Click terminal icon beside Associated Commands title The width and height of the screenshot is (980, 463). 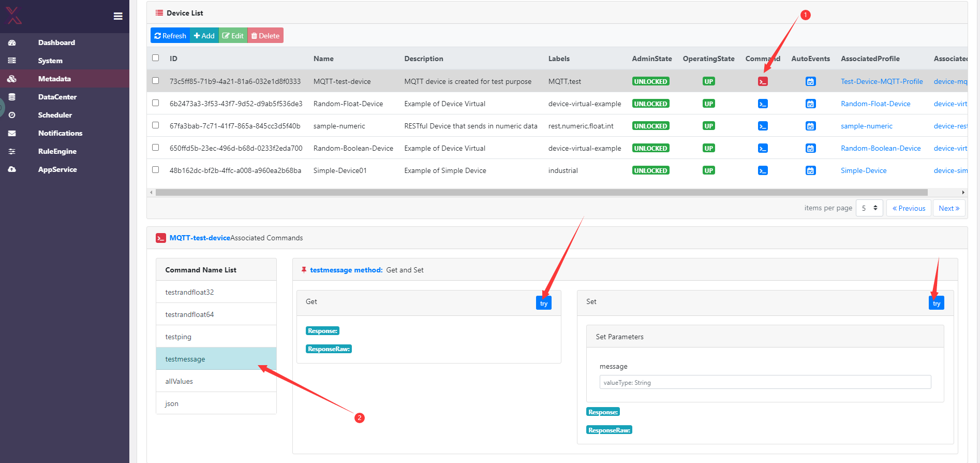tap(161, 238)
